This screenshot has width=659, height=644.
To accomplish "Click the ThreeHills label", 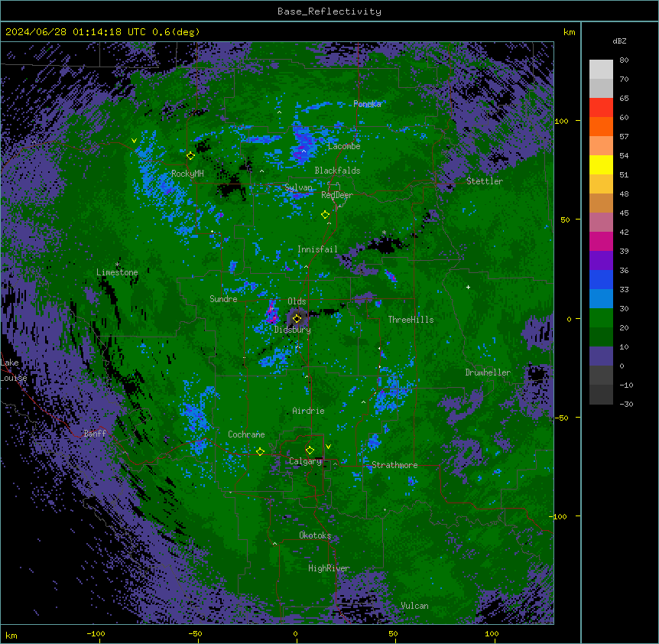I will click(x=411, y=320).
